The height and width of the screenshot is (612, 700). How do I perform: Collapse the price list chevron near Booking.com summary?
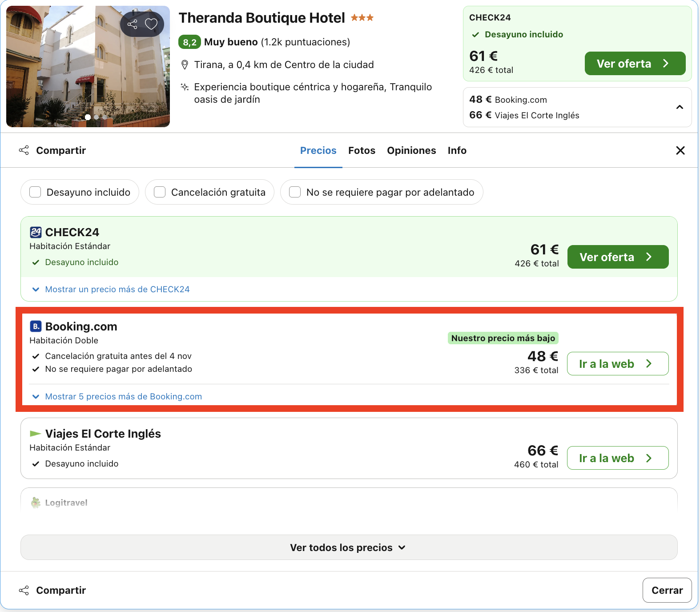680,107
